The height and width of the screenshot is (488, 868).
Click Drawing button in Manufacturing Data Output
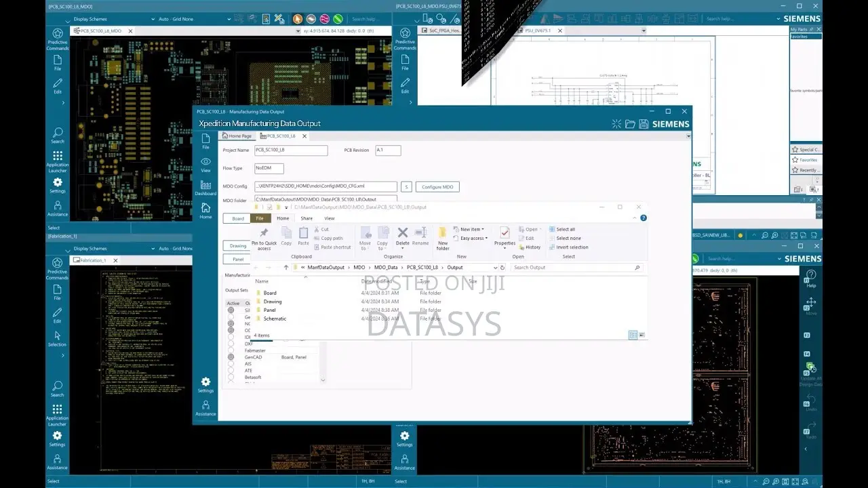click(x=238, y=246)
